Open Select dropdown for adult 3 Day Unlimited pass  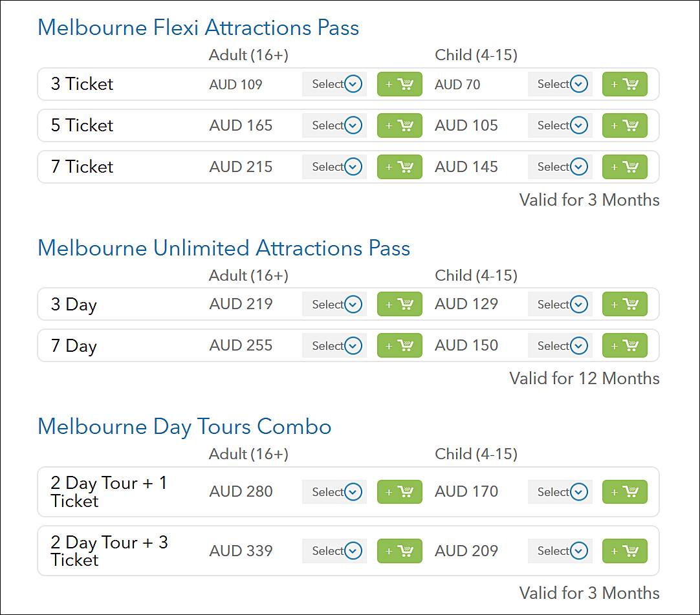pos(334,304)
